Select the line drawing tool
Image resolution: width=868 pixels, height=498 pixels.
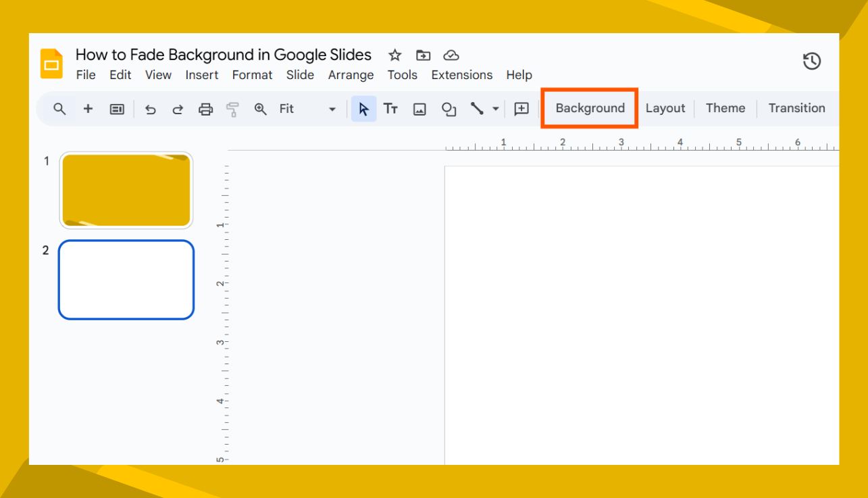[477, 108]
